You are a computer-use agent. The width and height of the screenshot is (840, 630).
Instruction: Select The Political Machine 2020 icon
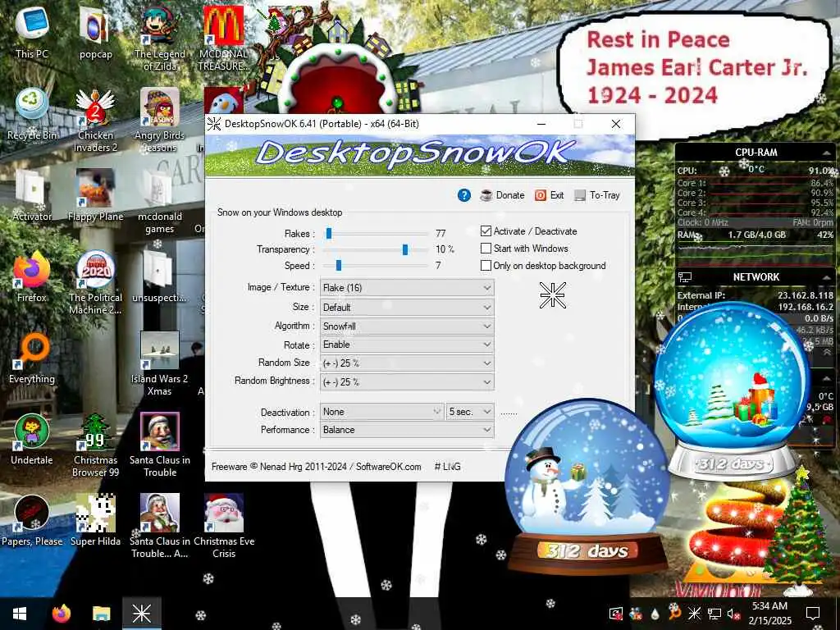pyautogui.click(x=95, y=284)
